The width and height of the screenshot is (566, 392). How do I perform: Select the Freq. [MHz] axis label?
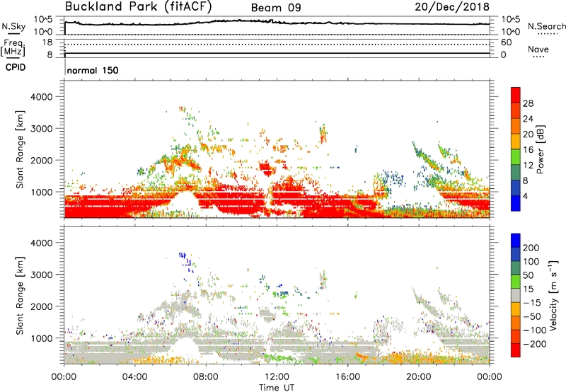tap(13, 47)
